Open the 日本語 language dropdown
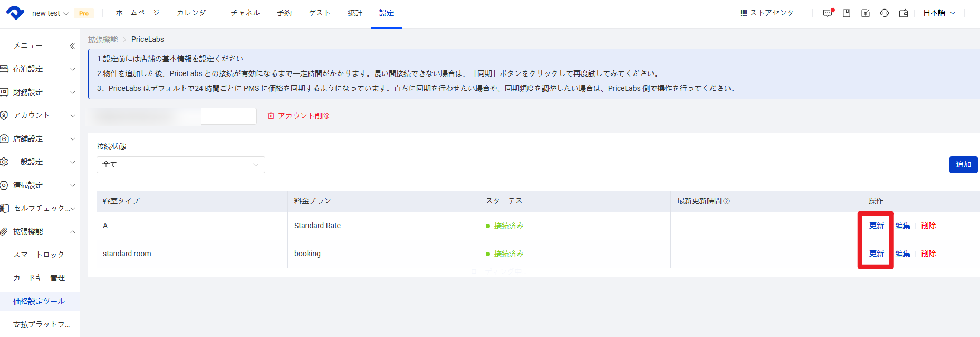 click(939, 13)
